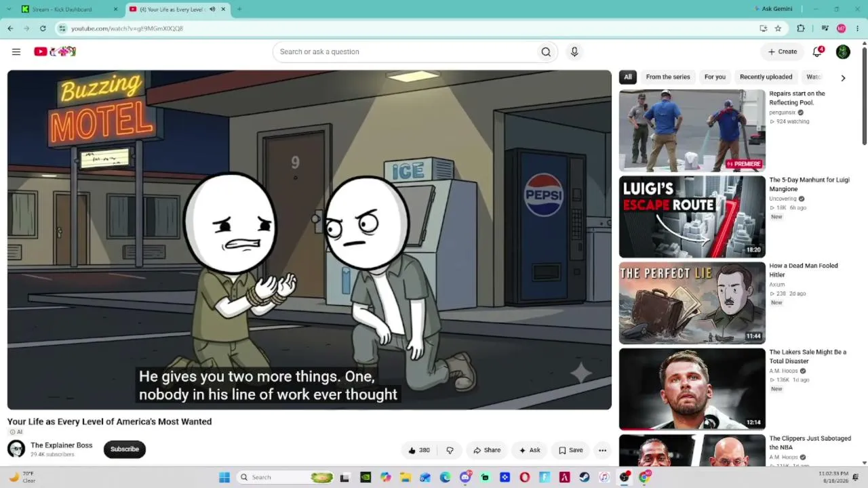The image size is (868, 488).
Task: Mute the YouTube tab audio icon
Action: tap(212, 9)
